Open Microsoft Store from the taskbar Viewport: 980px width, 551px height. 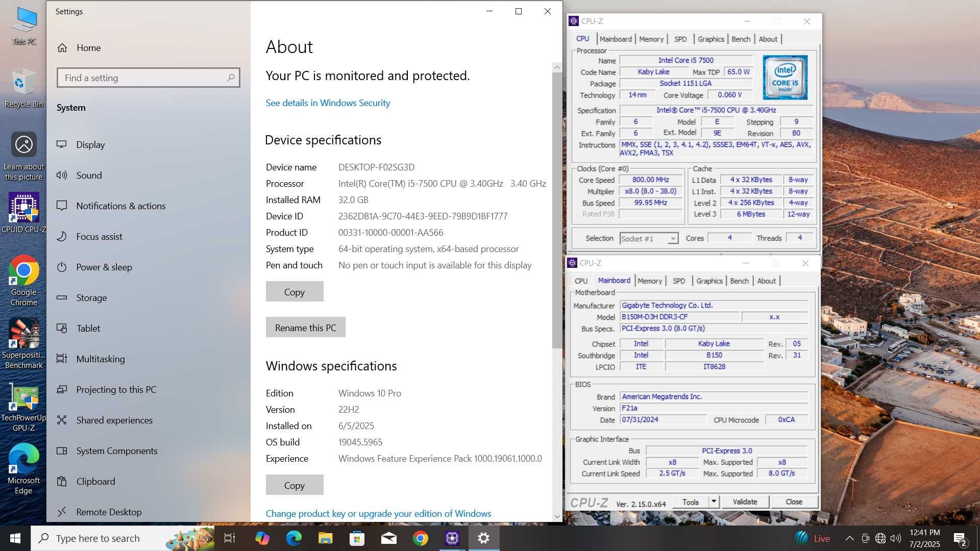pos(357,538)
